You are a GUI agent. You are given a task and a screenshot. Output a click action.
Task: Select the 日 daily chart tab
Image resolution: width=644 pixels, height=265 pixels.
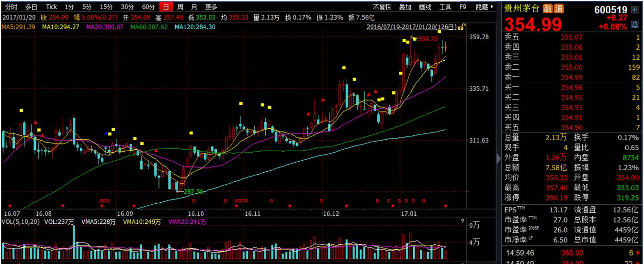pyautogui.click(x=166, y=7)
